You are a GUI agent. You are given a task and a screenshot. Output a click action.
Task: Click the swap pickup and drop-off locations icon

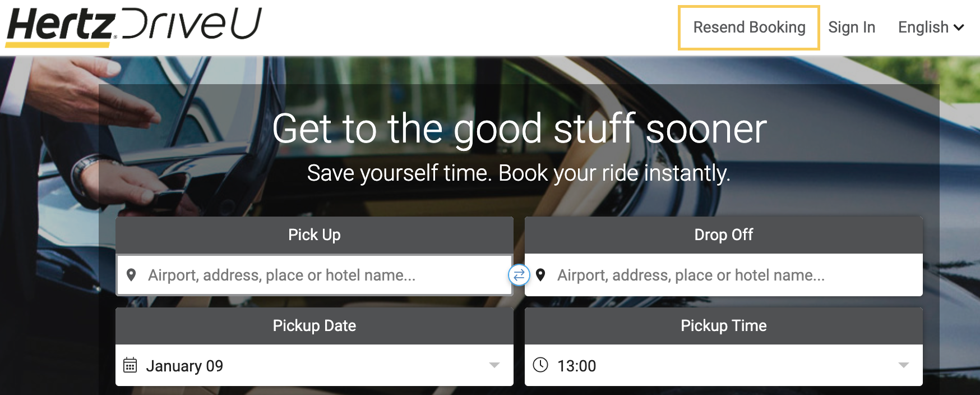(x=519, y=275)
